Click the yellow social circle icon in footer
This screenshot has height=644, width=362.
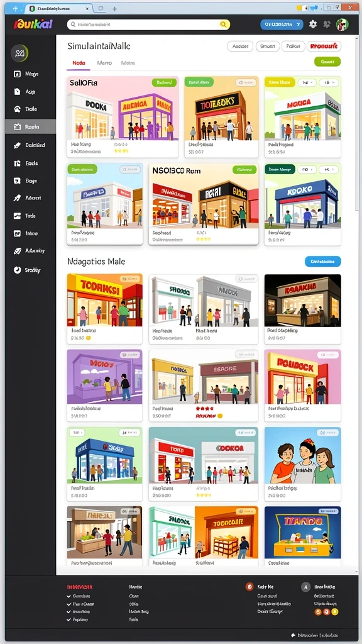(335, 612)
